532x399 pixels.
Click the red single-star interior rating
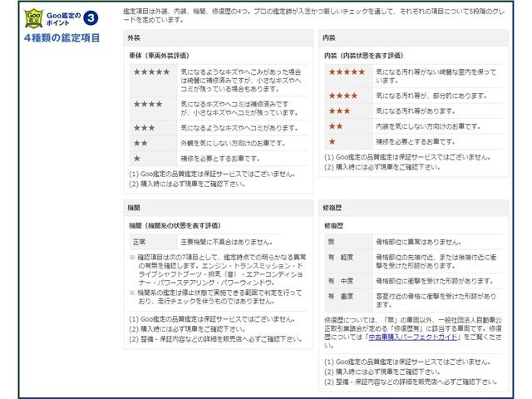[x=332, y=141]
